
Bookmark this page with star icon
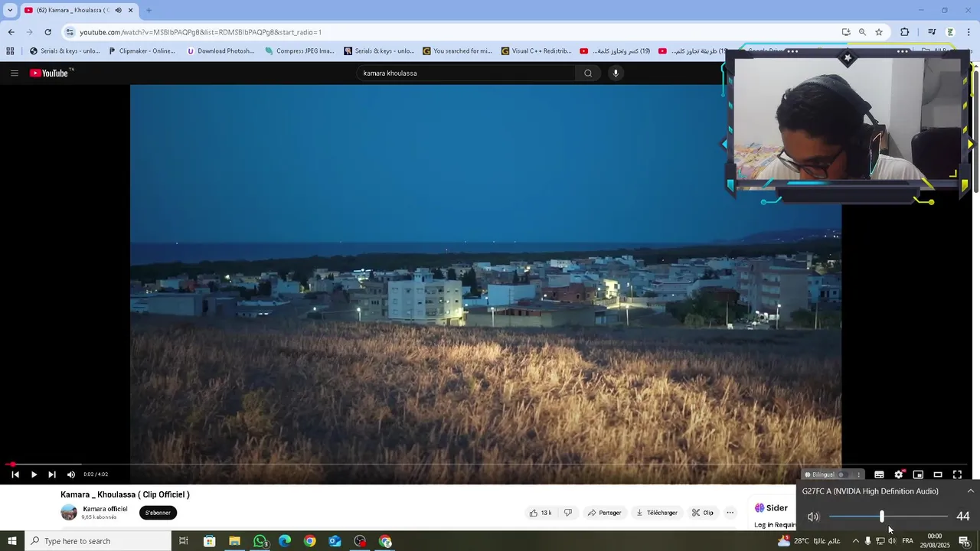pyautogui.click(x=879, y=32)
